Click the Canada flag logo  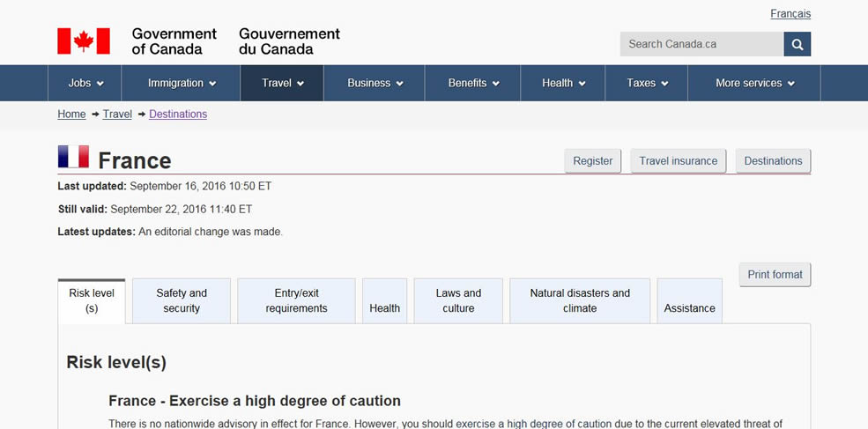point(84,41)
